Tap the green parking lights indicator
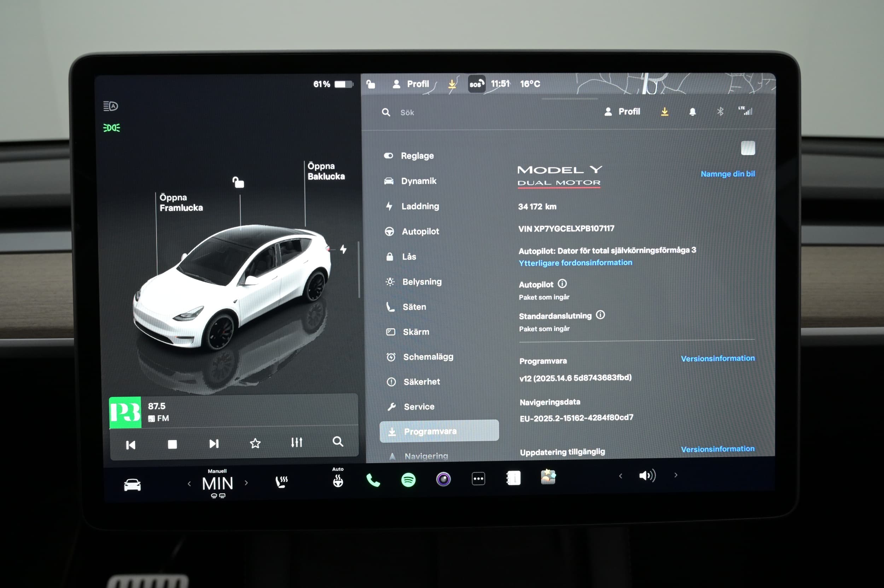This screenshot has height=588, width=884. tap(111, 128)
